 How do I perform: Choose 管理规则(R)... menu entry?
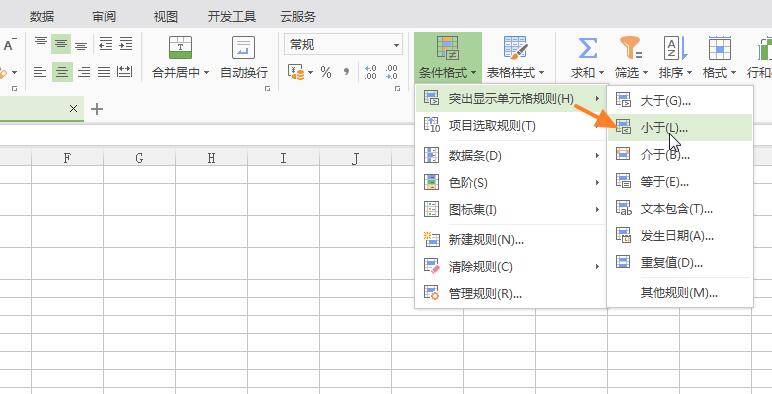511,294
